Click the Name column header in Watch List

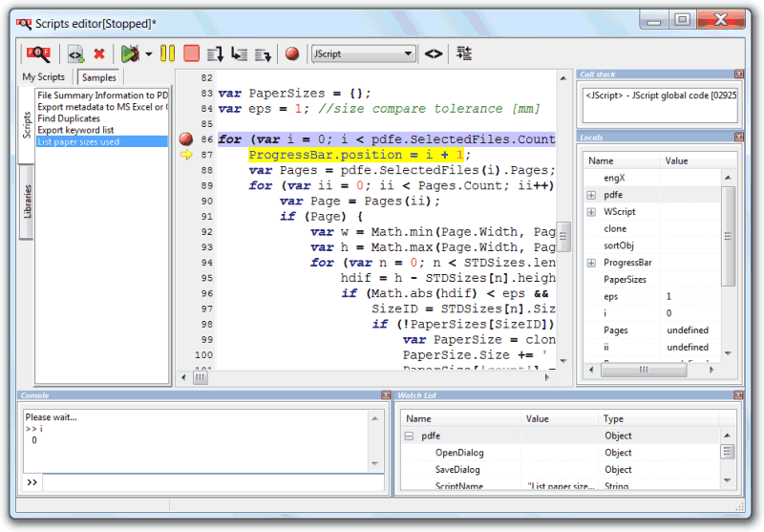461,418
